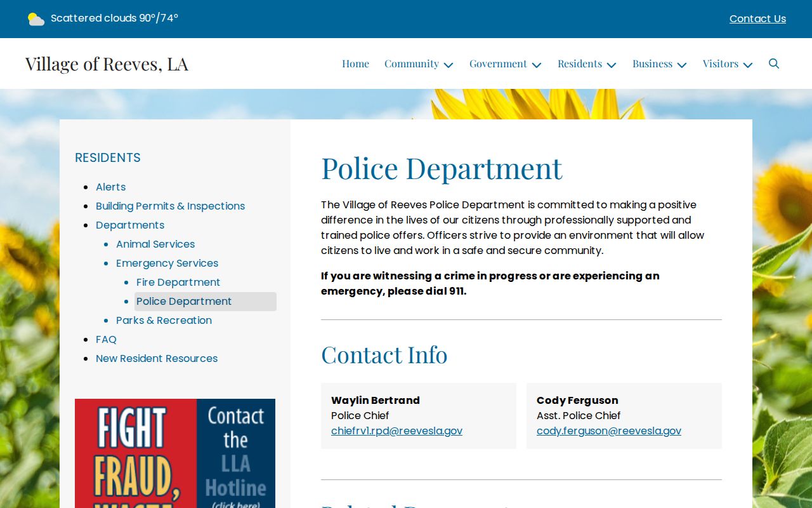Image resolution: width=812 pixels, height=508 pixels.
Task: Click the Contact Info heading
Action: (384, 354)
